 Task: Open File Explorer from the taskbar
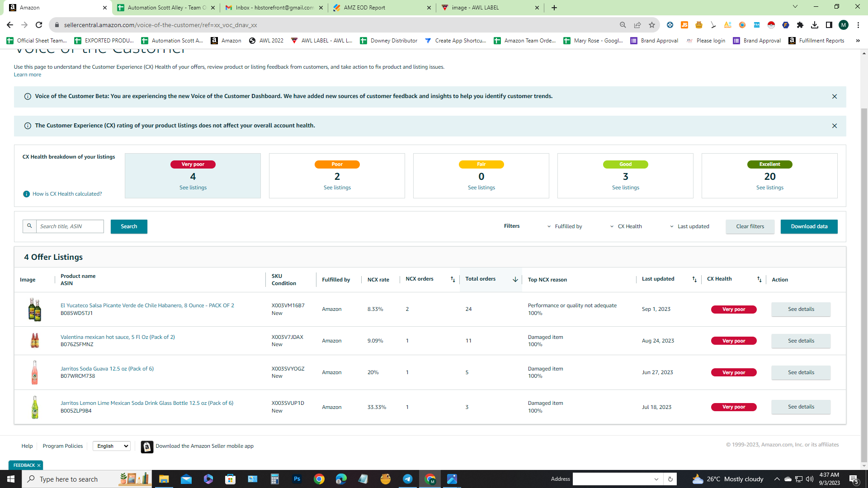164,479
